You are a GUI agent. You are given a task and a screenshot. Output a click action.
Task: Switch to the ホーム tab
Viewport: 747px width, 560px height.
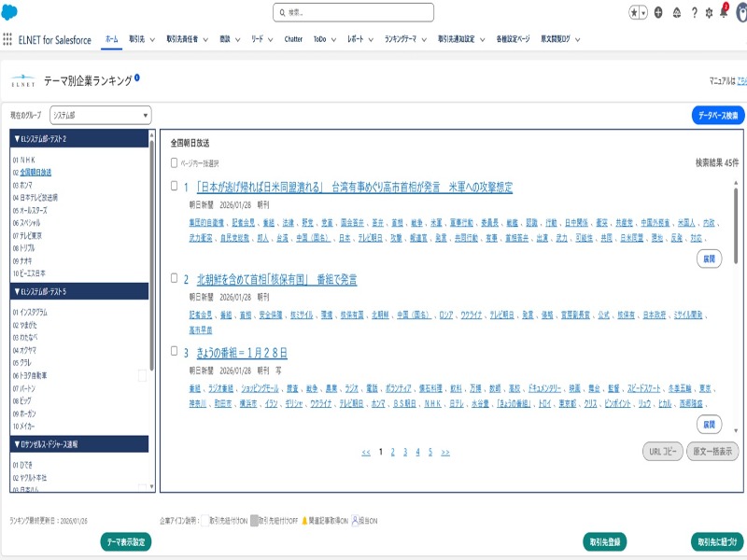point(111,39)
